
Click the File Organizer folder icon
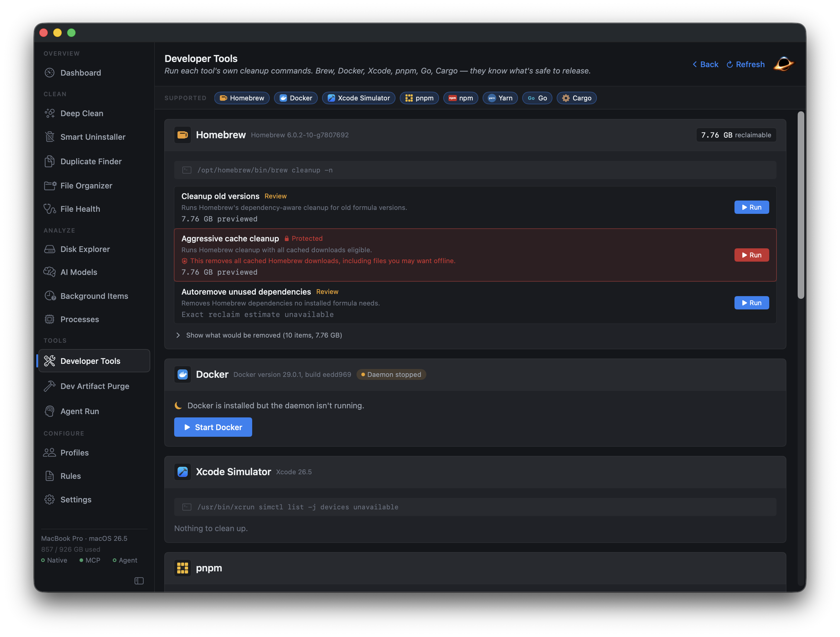point(50,185)
